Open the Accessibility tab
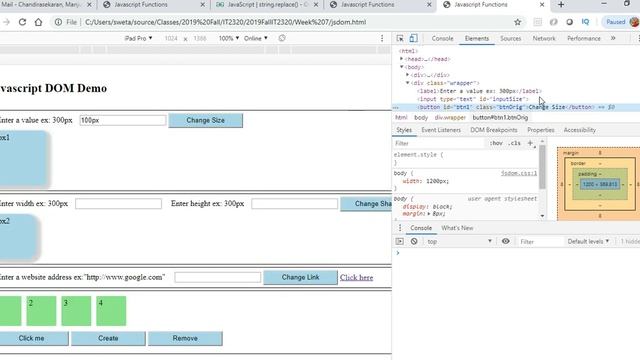The width and height of the screenshot is (640, 360). pos(580,130)
